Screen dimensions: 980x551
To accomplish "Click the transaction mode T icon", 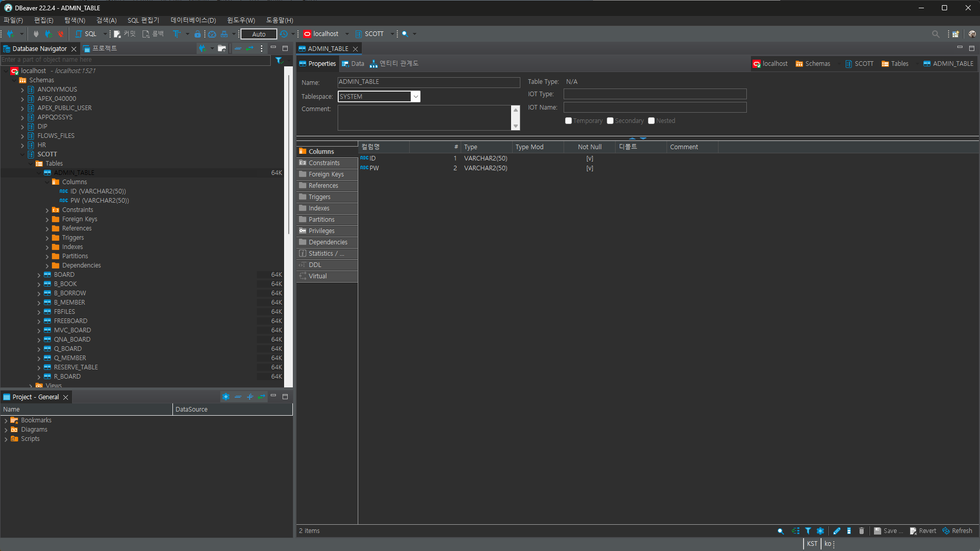I will click(x=177, y=34).
